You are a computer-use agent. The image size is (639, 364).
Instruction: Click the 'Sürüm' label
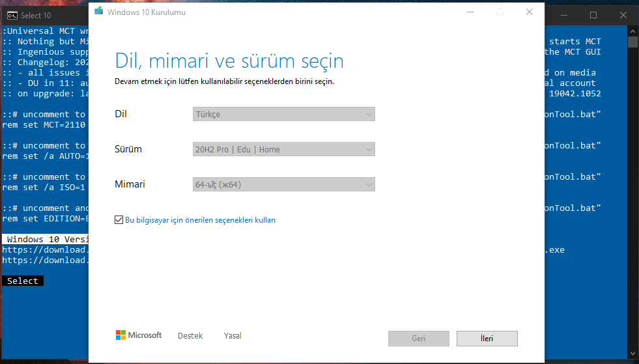pos(128,149)
